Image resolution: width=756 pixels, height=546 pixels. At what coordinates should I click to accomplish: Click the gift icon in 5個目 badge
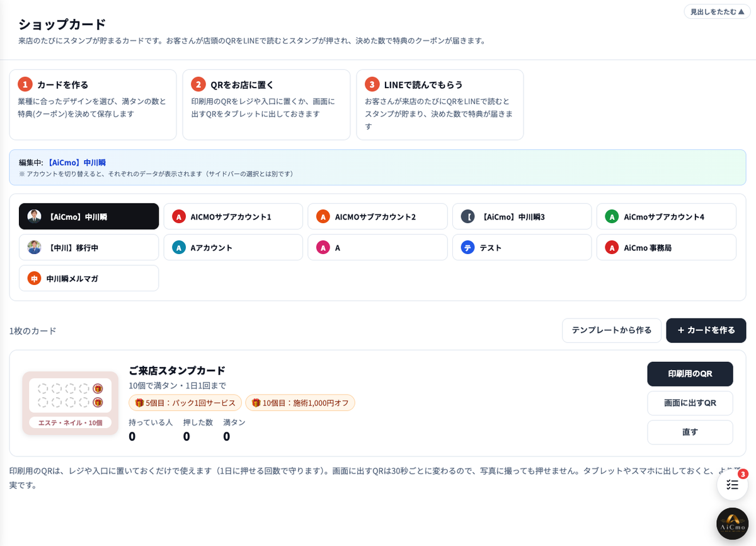point(139,402)
